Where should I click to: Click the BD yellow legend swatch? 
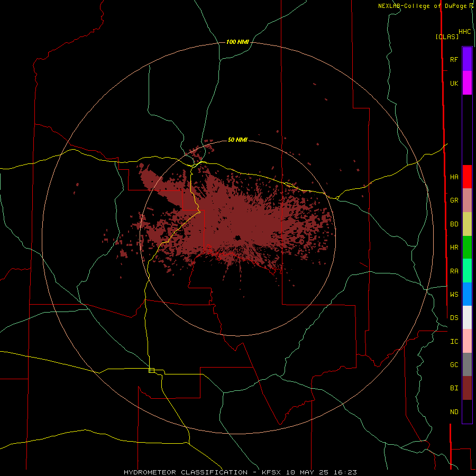click(x=467, y=224)
